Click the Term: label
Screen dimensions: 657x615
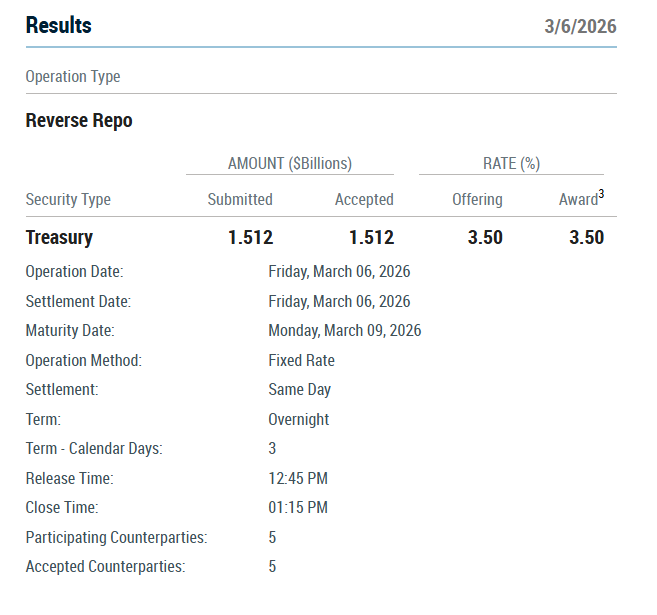[43, 420]
